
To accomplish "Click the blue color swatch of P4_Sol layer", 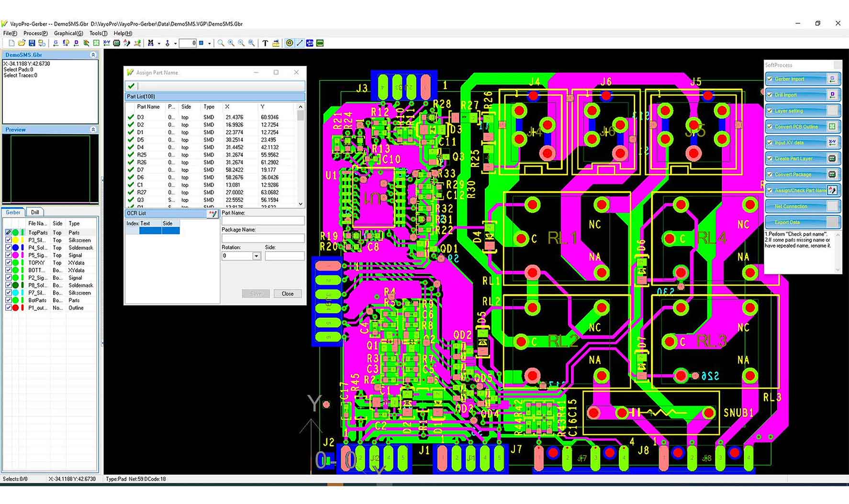I will 15,248.
